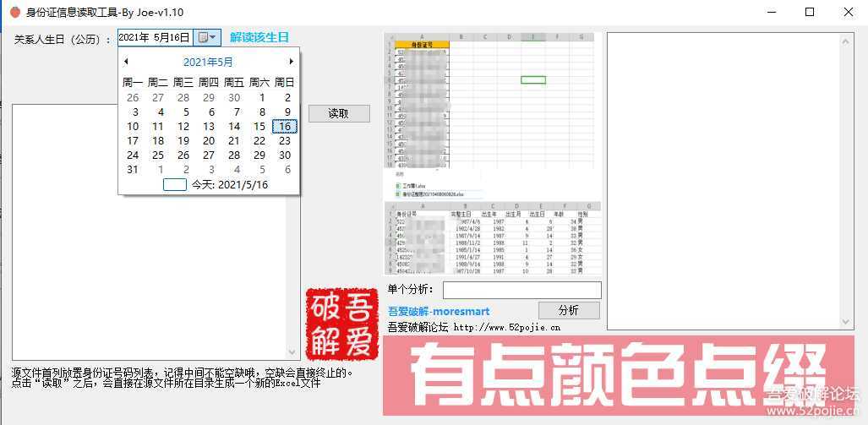Screen dimensions: 868x425
Task: Click the 读取 button
Action: [x=339, y=113]
